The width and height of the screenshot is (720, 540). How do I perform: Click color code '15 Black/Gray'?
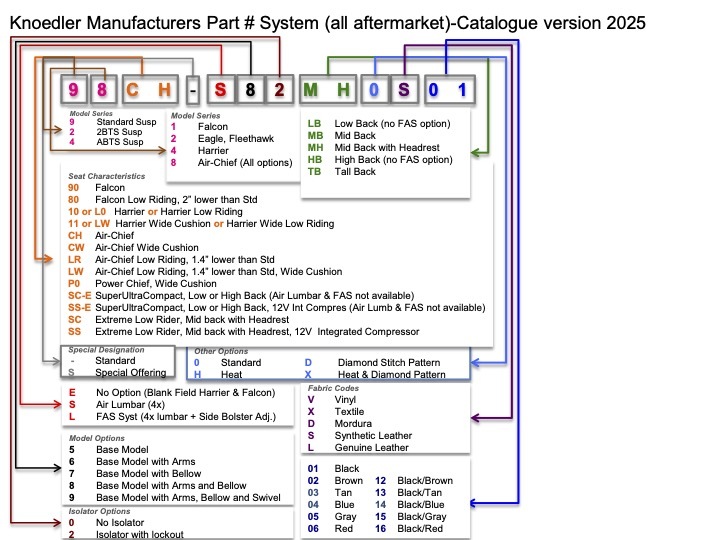point(411,517)
